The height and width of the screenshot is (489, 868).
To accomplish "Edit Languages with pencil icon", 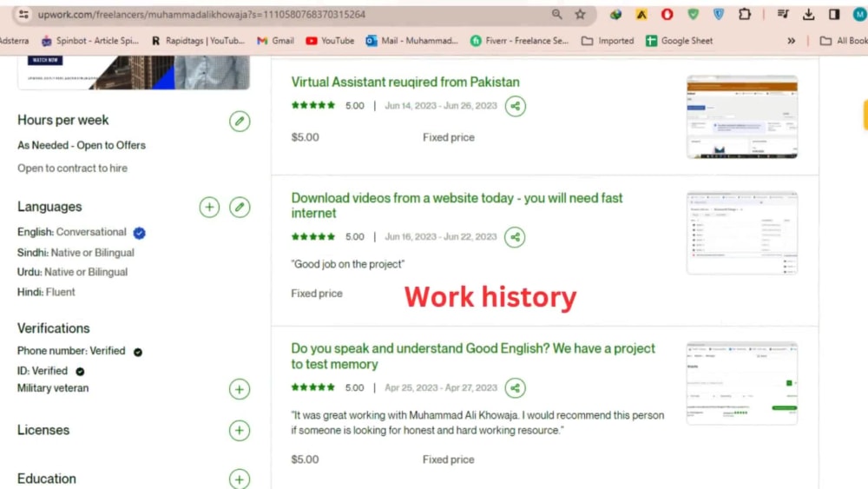I will coord(240,207).
